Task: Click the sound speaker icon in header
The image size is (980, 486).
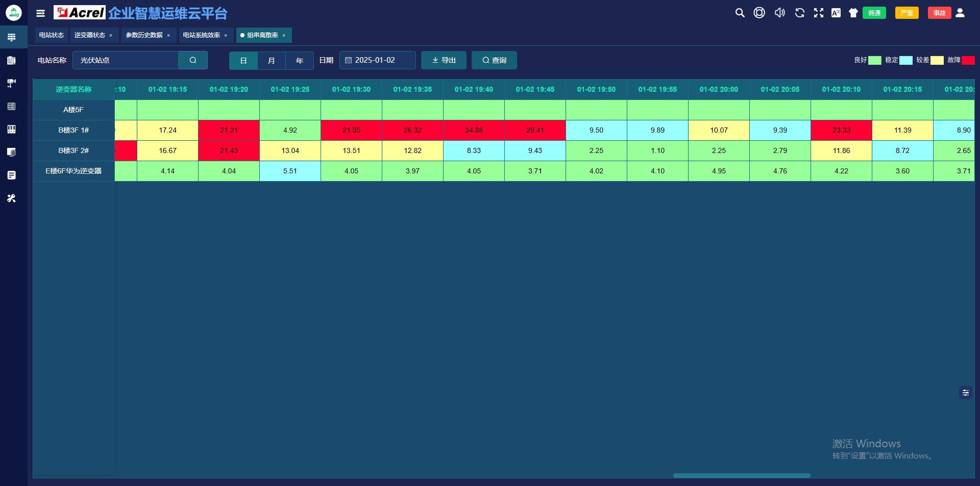Action: 779,13
